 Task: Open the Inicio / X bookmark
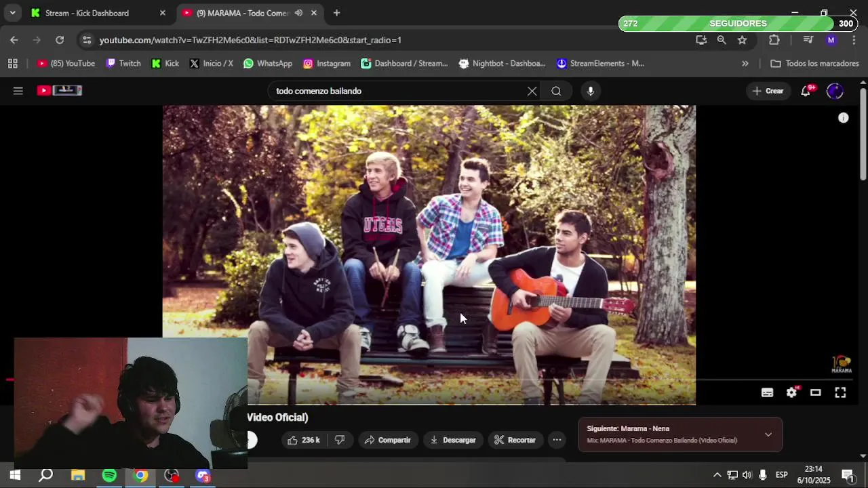[212, 64]
